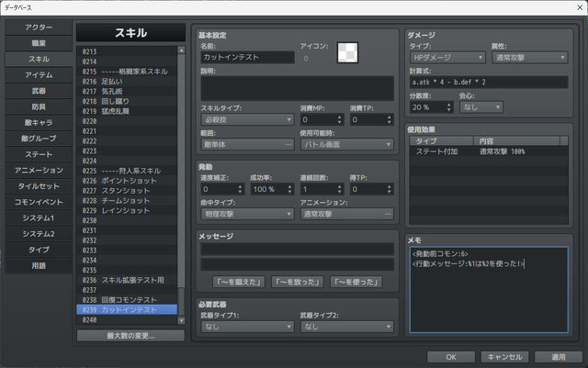Open the 職業 tab
Image resolution: width=588 pixels, height=368 pixels.
(x=39, y=43)
